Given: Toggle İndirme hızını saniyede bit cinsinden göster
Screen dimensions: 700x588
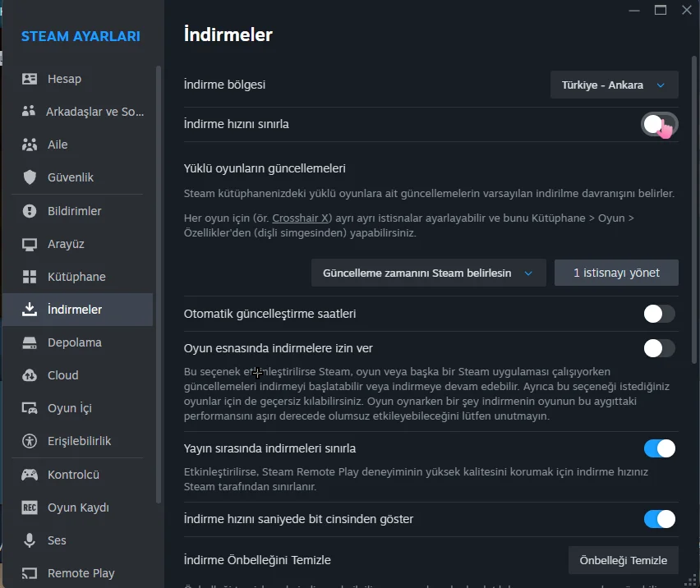Looking at the screenshot, I should coord(660,519).
